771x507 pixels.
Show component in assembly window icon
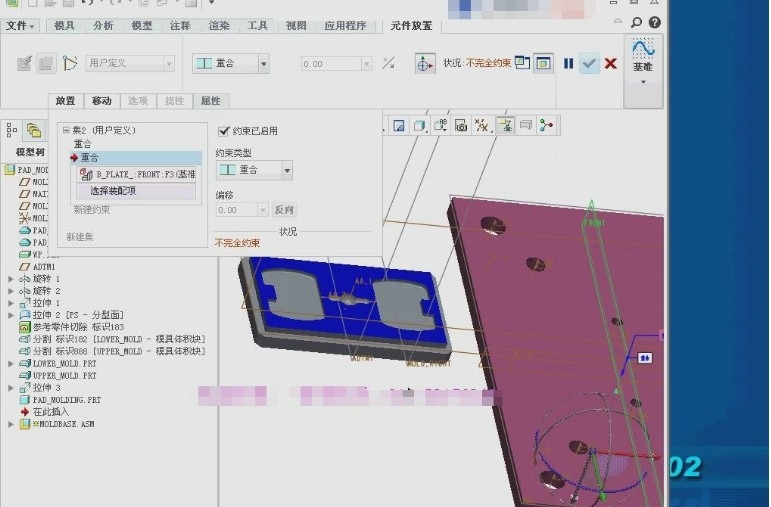coord(543,63)
